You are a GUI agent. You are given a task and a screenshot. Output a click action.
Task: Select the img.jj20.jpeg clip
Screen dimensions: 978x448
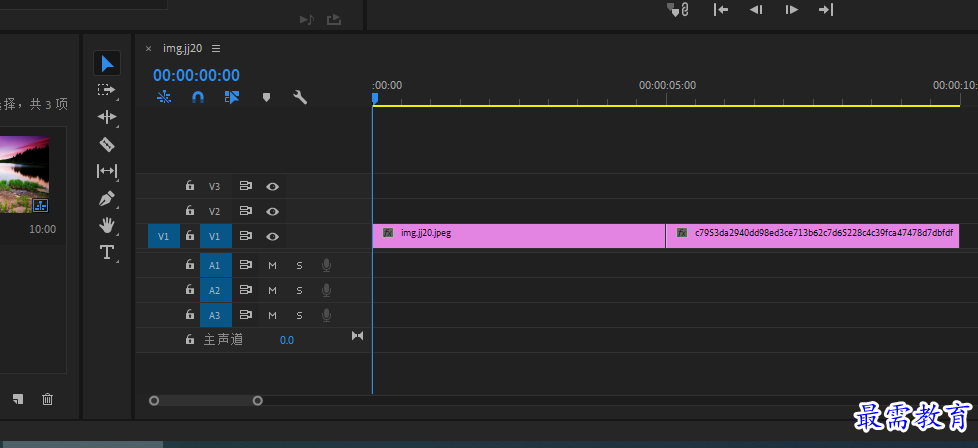coord(519,236)
